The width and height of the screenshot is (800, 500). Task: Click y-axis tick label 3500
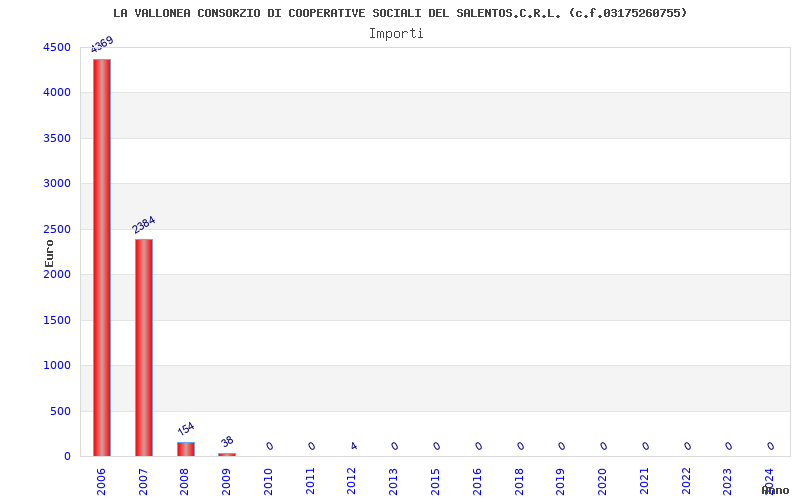tap(57, 138)
